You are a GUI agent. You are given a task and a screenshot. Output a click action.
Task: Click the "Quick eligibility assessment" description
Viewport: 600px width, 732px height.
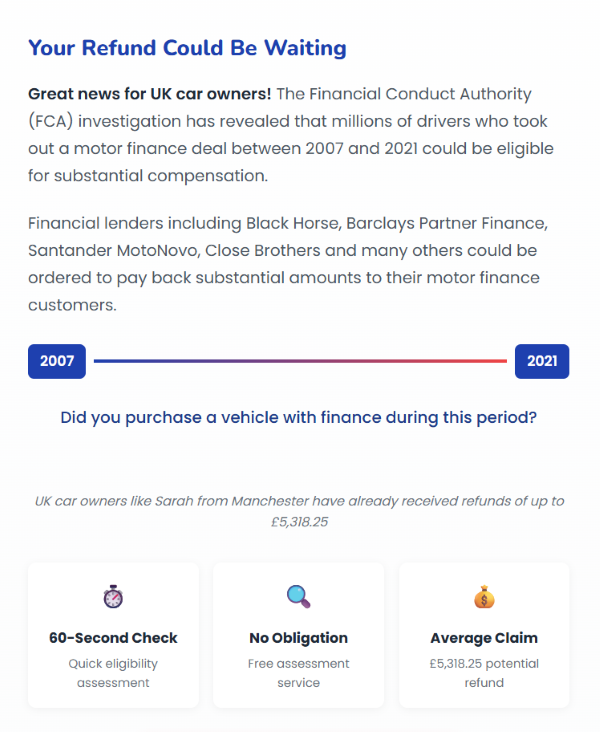[113, 672]
